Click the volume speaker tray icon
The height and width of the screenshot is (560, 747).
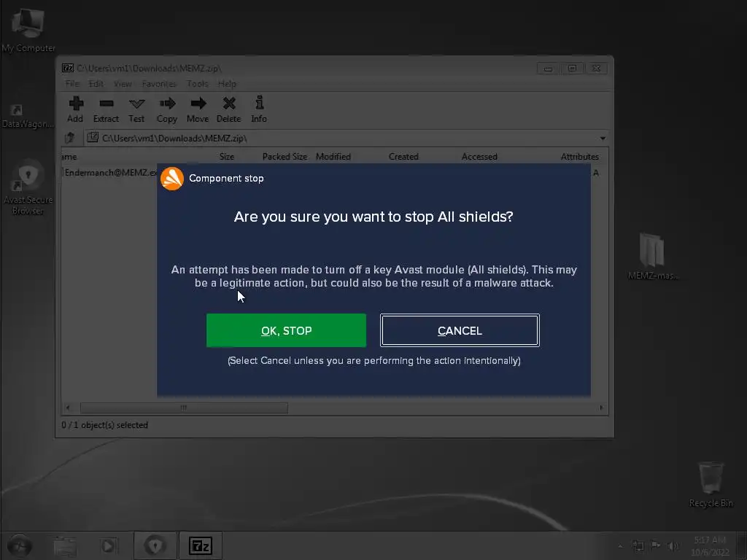tap(673, 546)
